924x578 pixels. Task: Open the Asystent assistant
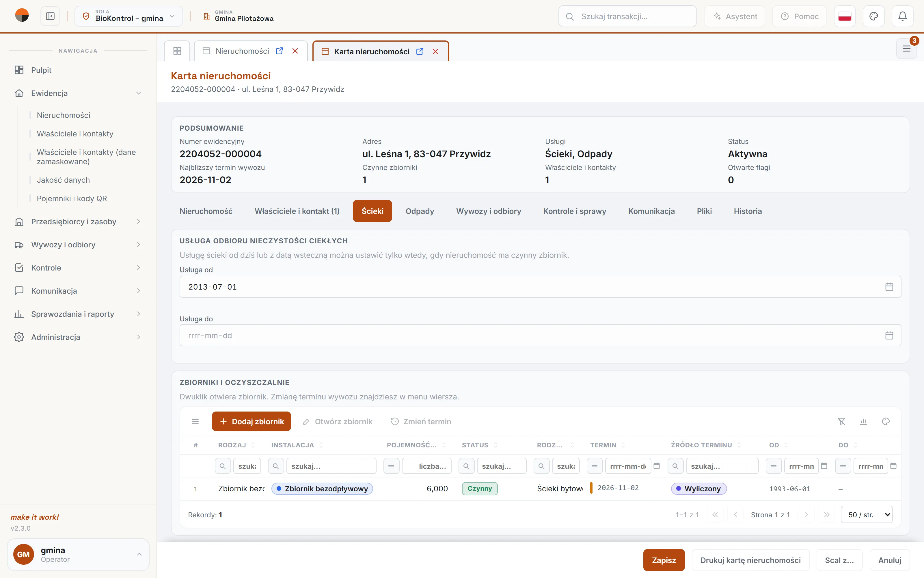735,16
